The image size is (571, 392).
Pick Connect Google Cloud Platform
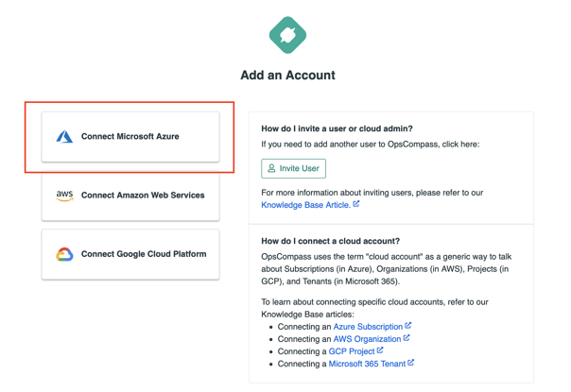(130, 254)
